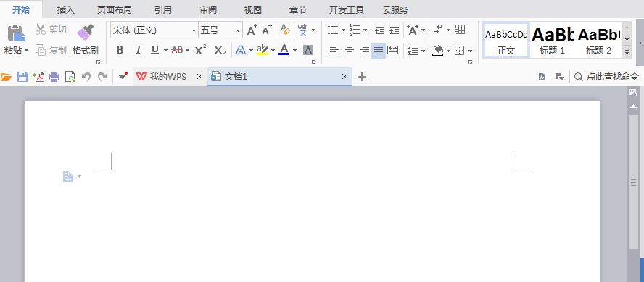Center align text
644x282 pixels.
point(350,51)
